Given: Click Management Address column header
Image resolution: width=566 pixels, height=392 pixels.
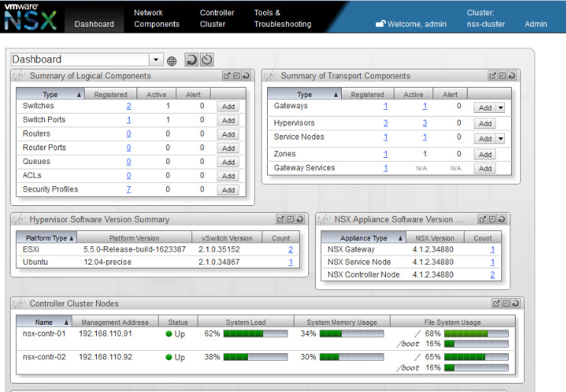Looking at the screenshot, I should pos(114,322).
